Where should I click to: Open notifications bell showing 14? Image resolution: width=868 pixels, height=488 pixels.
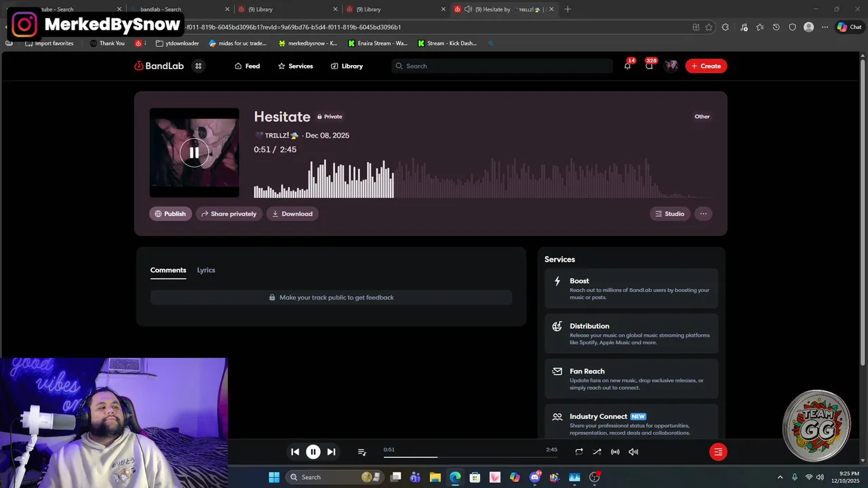click(x=627, y=66)
